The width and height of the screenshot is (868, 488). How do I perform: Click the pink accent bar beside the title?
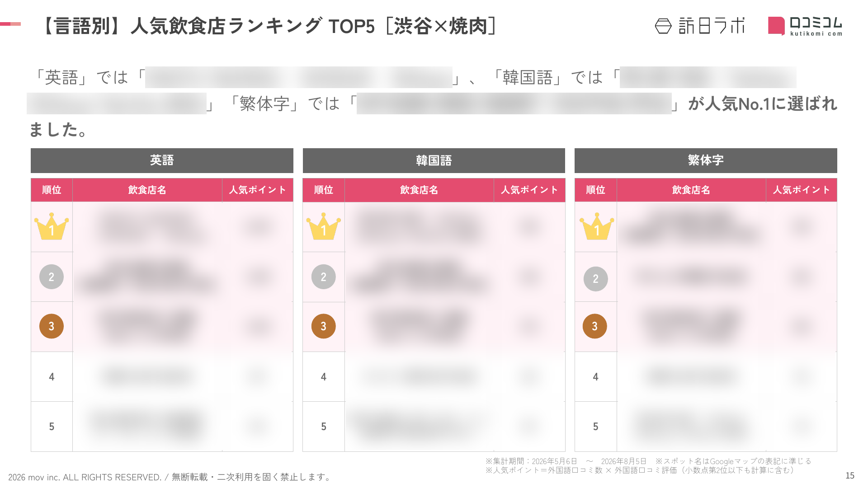click(x=10, y=24)
